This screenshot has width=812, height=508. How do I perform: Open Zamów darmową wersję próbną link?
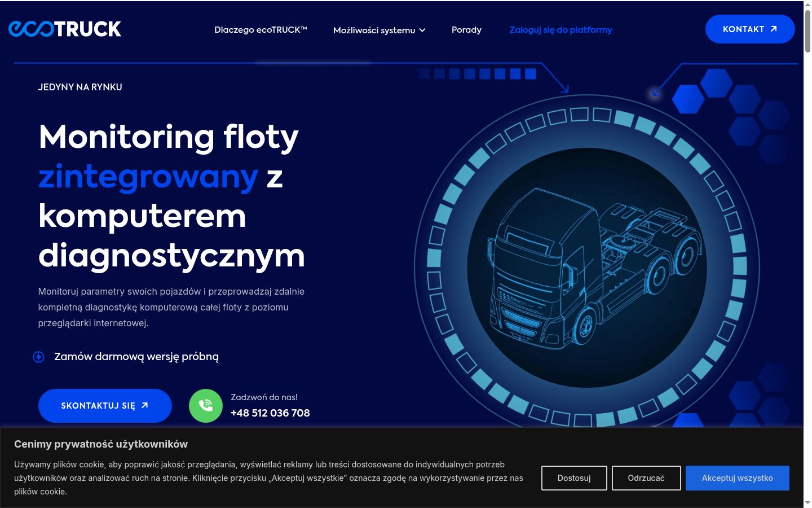136,357
